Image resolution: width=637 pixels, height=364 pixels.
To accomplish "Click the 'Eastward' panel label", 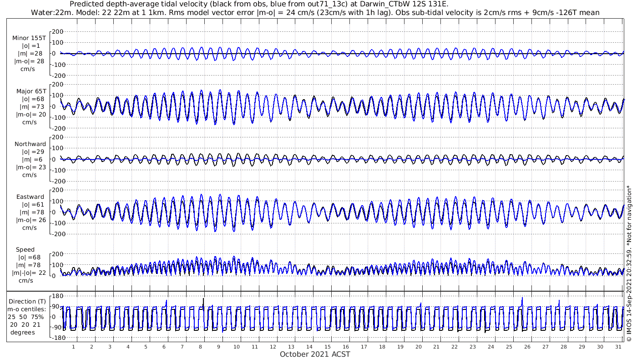I will point(30,197).
